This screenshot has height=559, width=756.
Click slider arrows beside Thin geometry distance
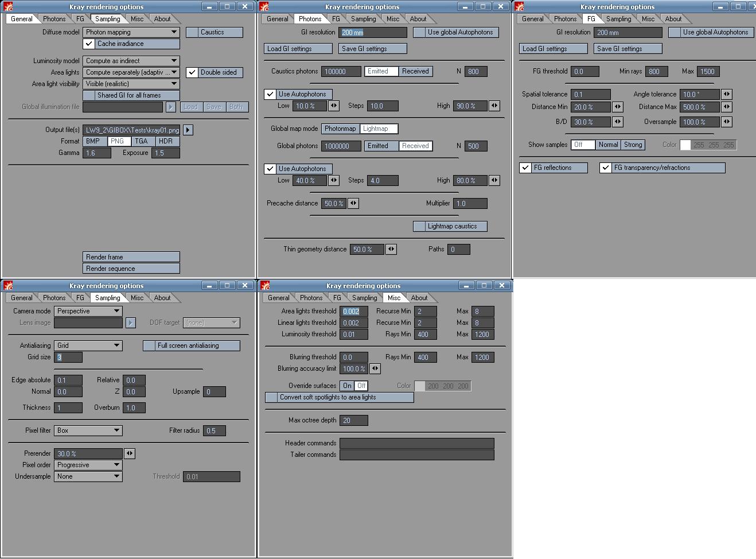coord(391,249)
